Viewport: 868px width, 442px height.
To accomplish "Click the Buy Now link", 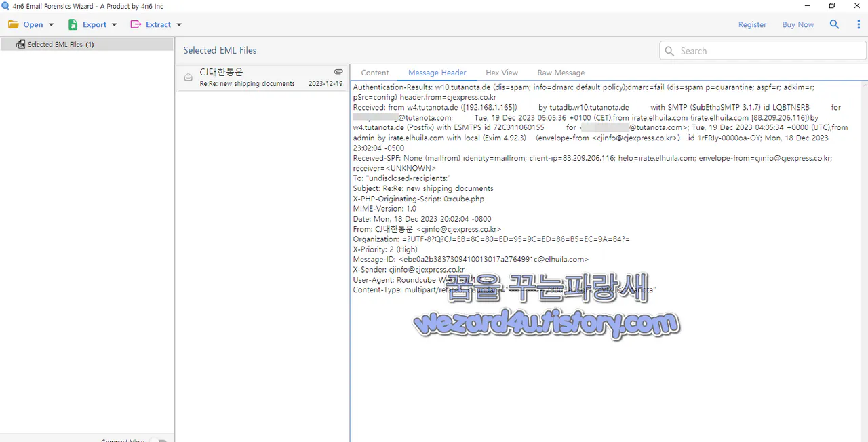I will coord(798,24).
